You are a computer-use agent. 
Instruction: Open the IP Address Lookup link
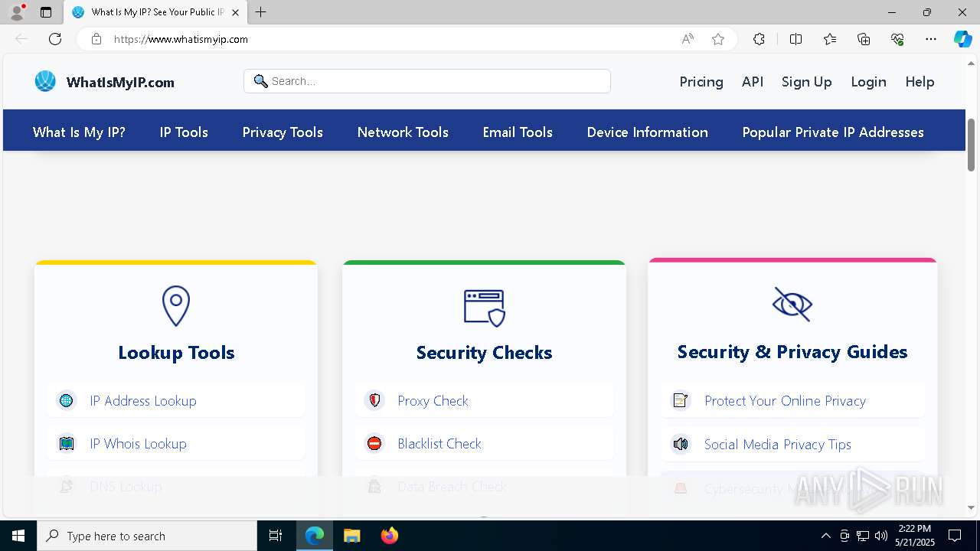click(x=143, y=400)
